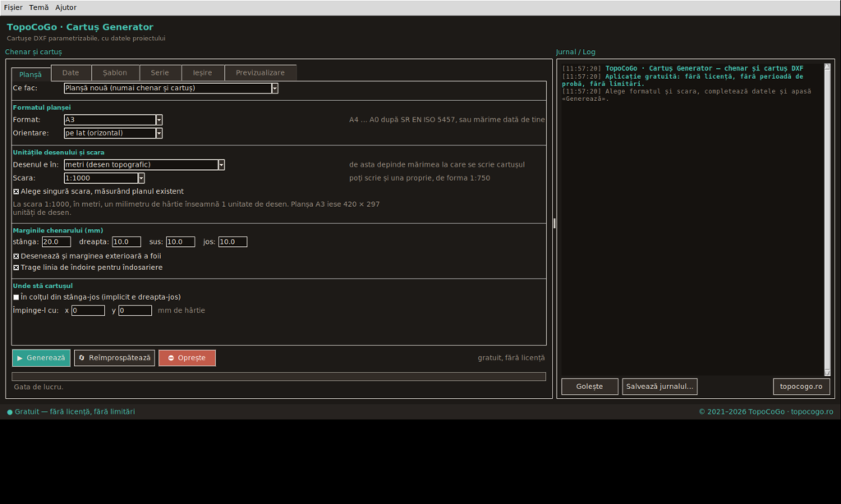Click the sus margin input field
The image size is (841, 504).
[180, 242]
